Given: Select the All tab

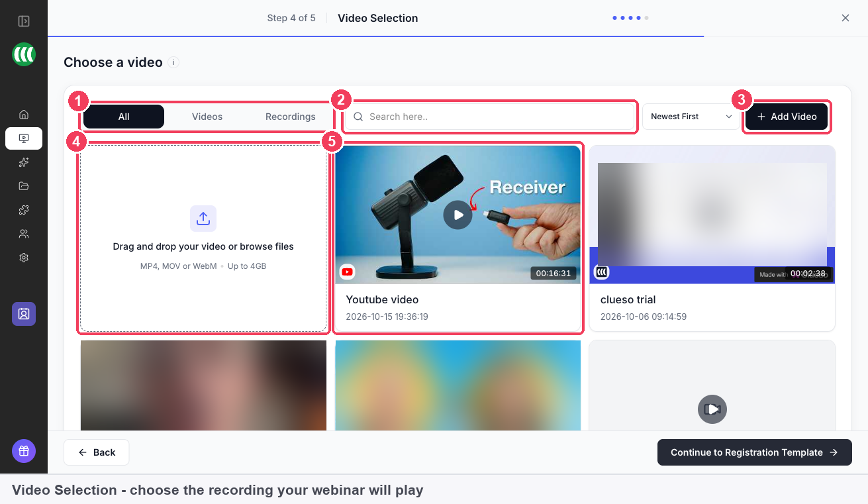Looking at the screenshot, I should tap(124, 117).
